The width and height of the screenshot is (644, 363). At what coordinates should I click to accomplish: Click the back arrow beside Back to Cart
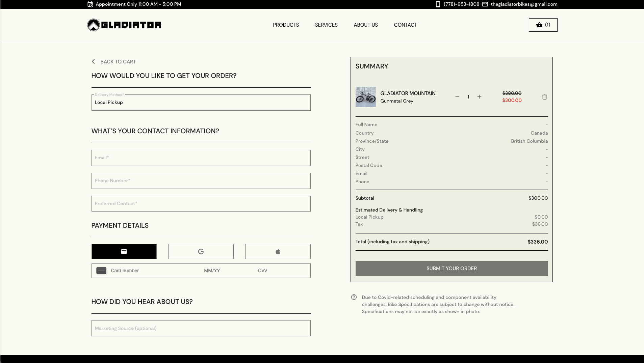[93, 61]
